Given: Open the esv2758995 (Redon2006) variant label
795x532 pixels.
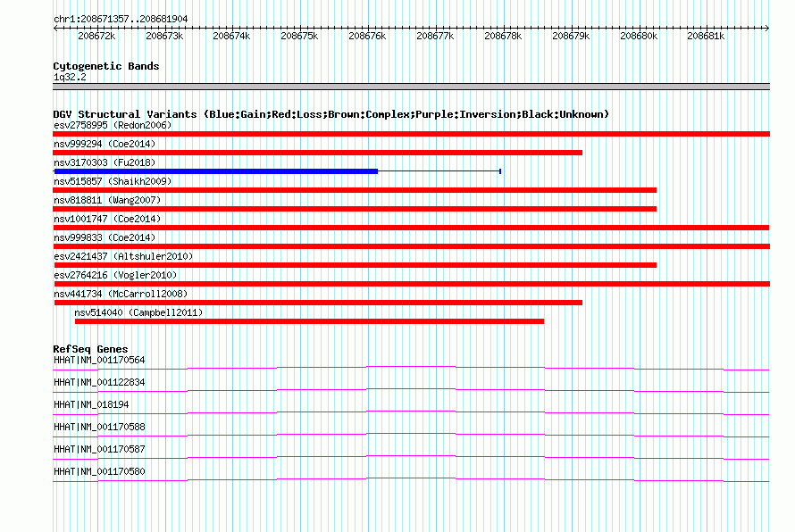Looking at the screenshot, I should 113,125.
